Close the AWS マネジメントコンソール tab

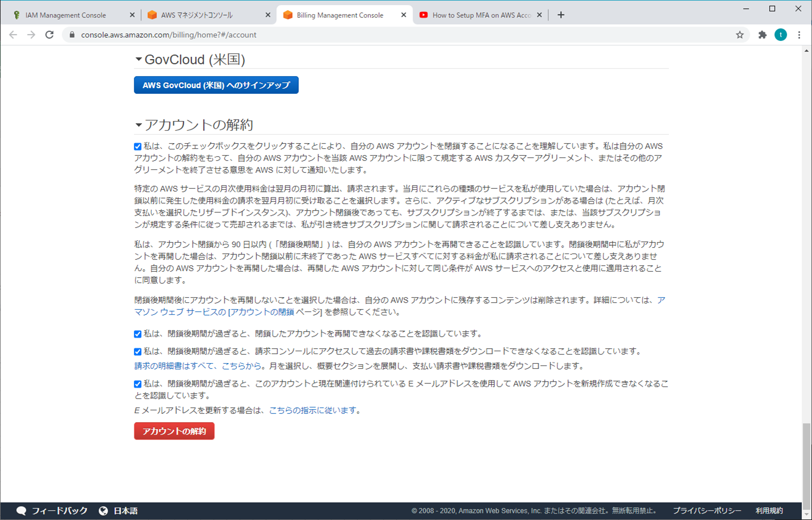[268, 15]
